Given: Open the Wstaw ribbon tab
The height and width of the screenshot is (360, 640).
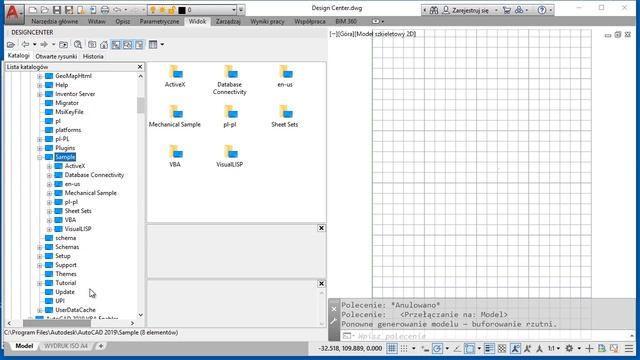Looking at the screenshot, I should pos(97,21).
